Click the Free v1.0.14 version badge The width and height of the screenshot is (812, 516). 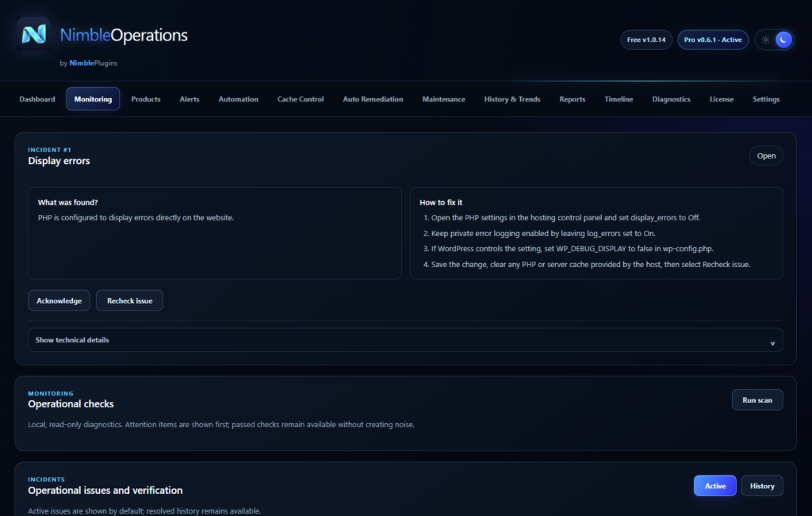[646, 40]
